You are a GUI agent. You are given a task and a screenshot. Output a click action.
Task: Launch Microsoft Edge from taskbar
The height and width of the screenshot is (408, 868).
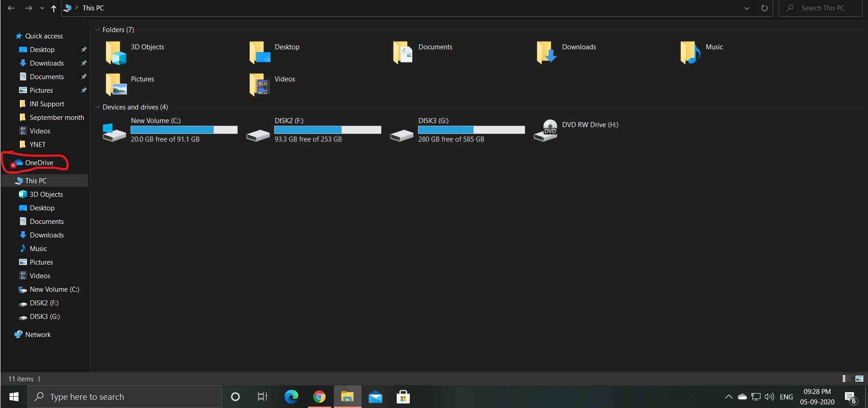tap(291, 397)
